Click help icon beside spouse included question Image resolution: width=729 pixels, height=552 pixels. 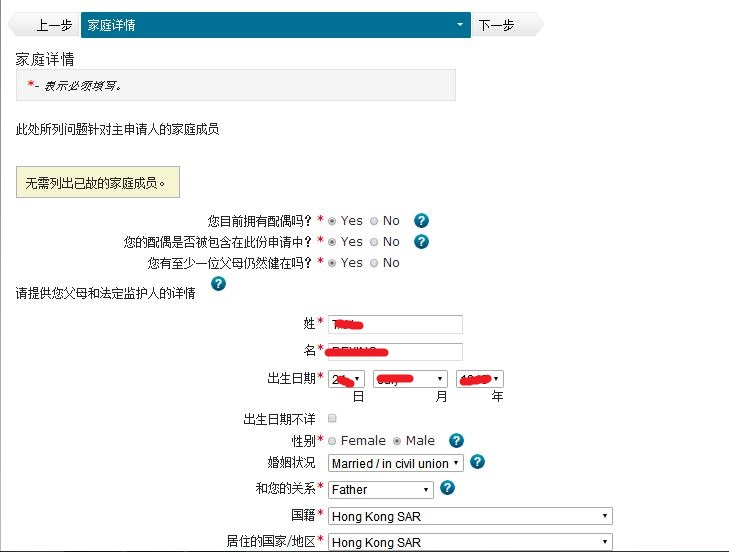(421, 242)
